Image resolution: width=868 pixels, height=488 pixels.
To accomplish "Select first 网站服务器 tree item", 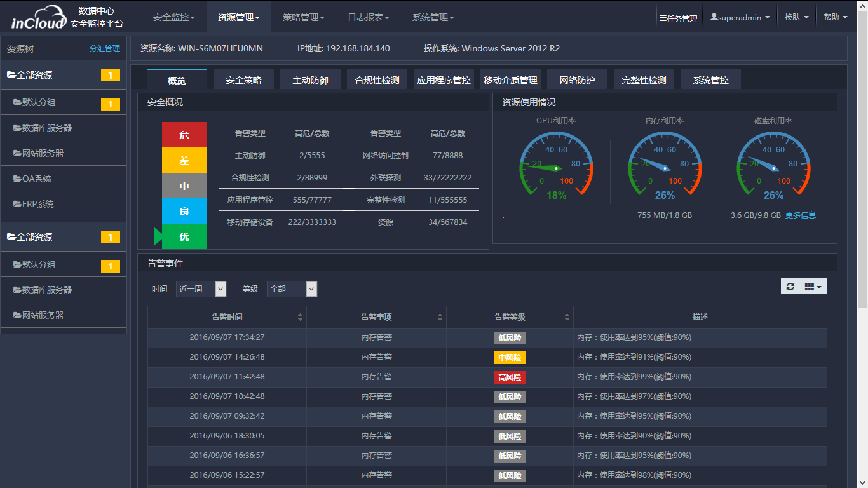I will pos(64,153).
